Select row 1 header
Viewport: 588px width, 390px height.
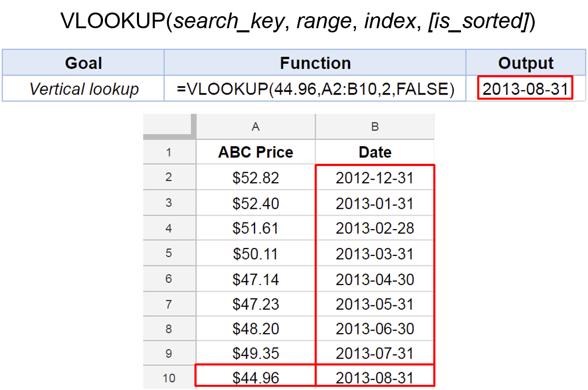click(x=169, y=152)
